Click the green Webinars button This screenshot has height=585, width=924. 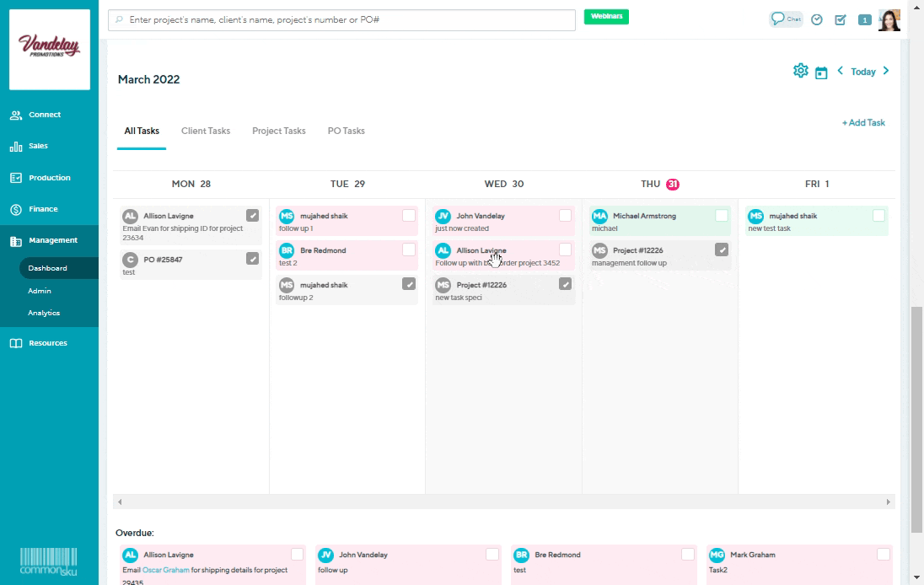[x=606, y=17]
